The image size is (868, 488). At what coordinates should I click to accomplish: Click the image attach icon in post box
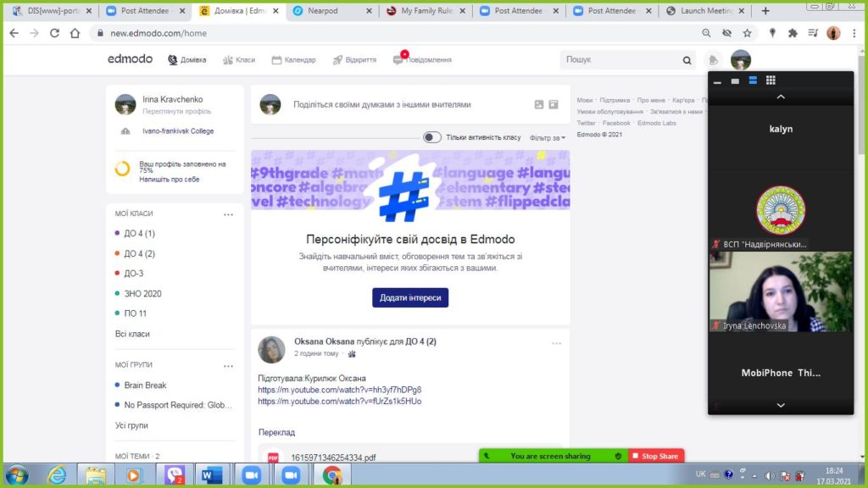pos(538,104)
